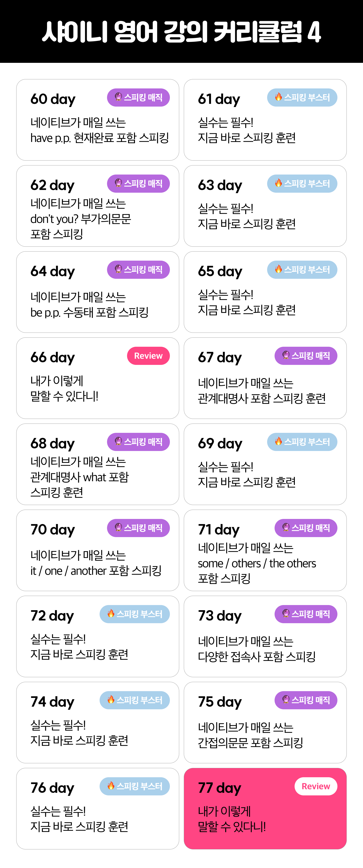Click the flame icon on 65 day
Viewport: 363px width, 868px height.
click(278, 269)
